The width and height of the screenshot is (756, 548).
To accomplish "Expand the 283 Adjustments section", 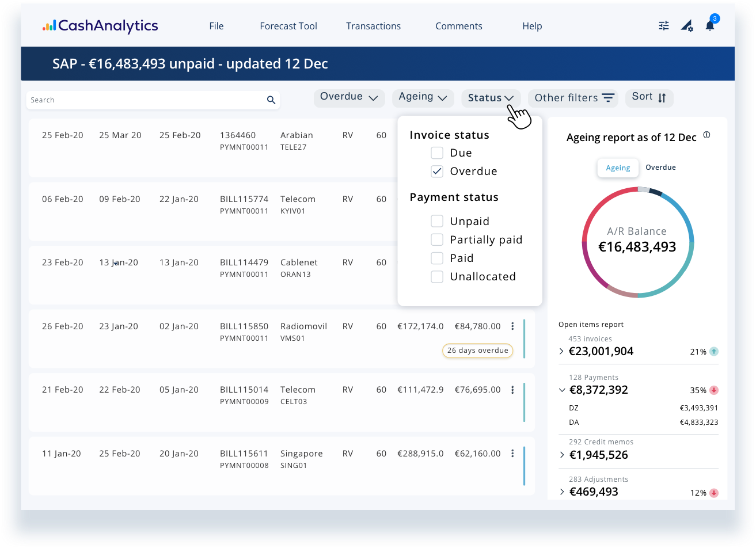I will click(561, 492).
